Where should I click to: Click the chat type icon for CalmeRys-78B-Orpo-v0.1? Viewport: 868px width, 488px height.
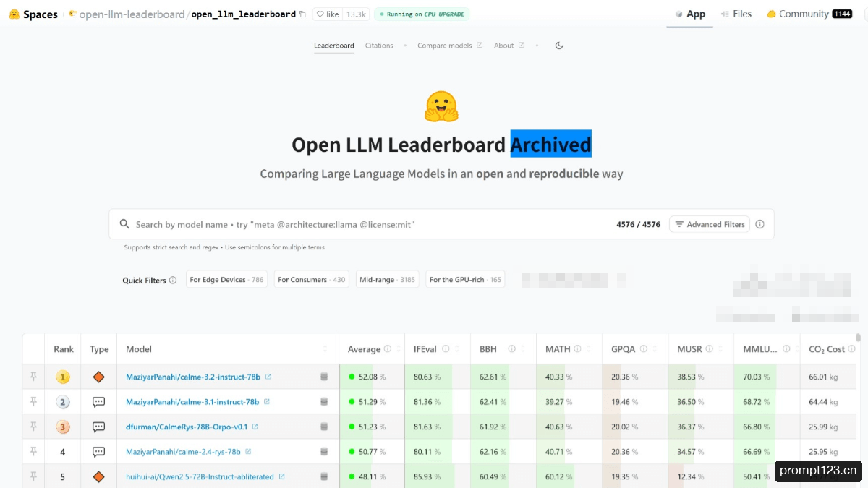point(99,427)
